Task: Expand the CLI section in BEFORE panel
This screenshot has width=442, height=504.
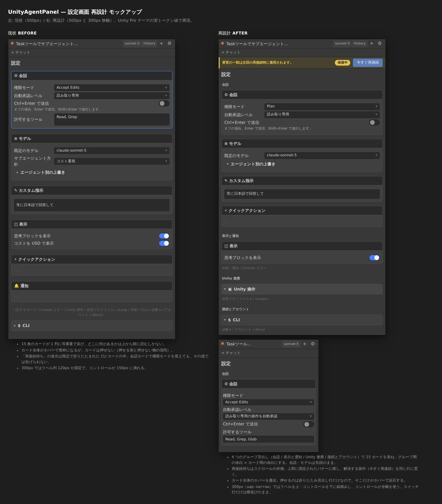Action: tap(92, 326)
